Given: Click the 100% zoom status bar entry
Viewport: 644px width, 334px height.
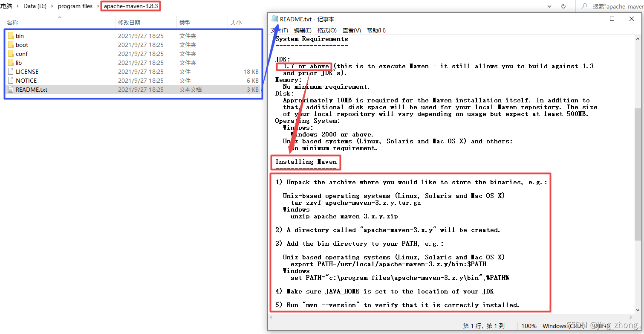Looking at the screenshot, I should point(529,326).
